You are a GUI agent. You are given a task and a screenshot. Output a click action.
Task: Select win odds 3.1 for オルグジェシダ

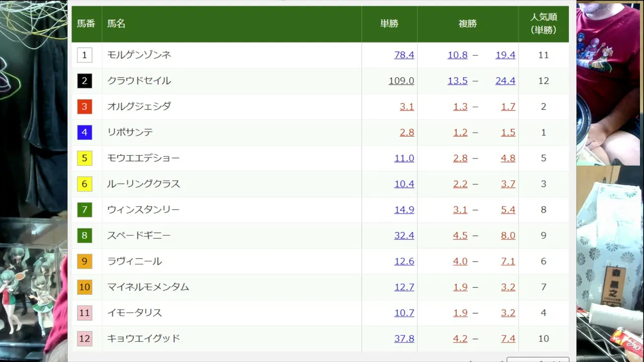407,107
